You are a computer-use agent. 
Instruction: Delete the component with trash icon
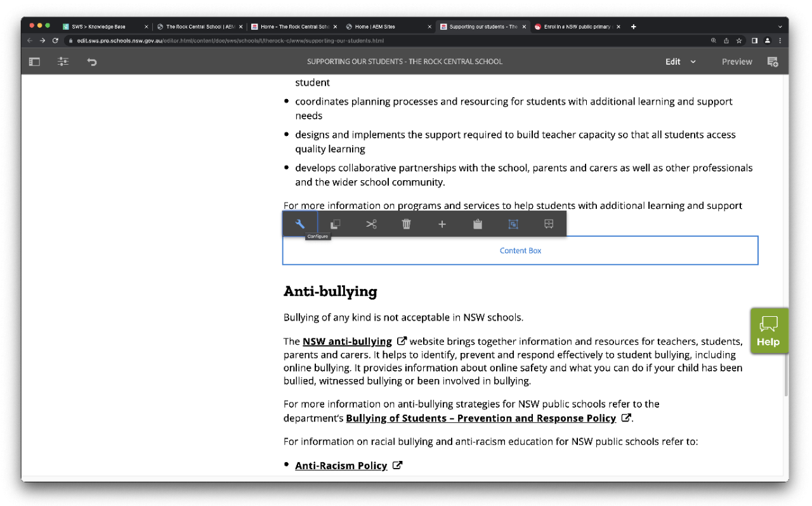[407, 224]
